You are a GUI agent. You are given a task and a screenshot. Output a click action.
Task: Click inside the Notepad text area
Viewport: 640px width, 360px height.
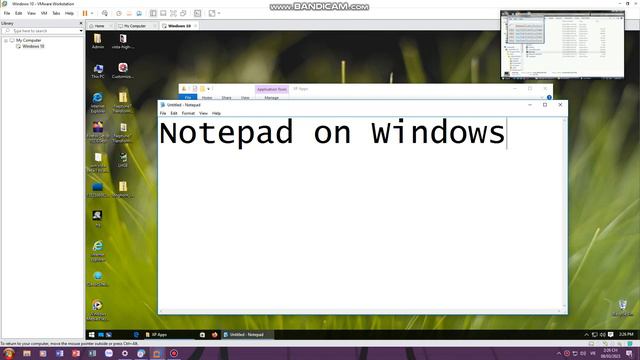point(360,213)
